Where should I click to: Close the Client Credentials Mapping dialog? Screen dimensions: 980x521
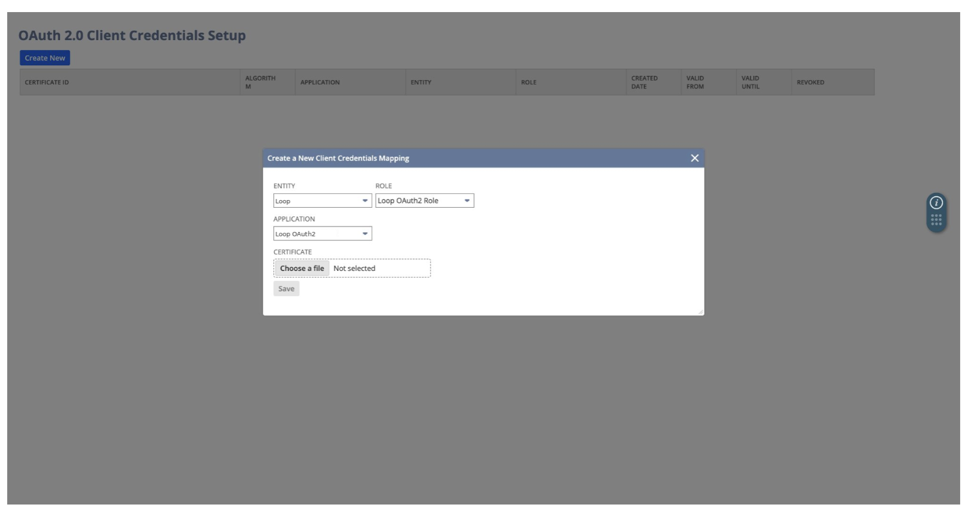[x=695, y=158]
